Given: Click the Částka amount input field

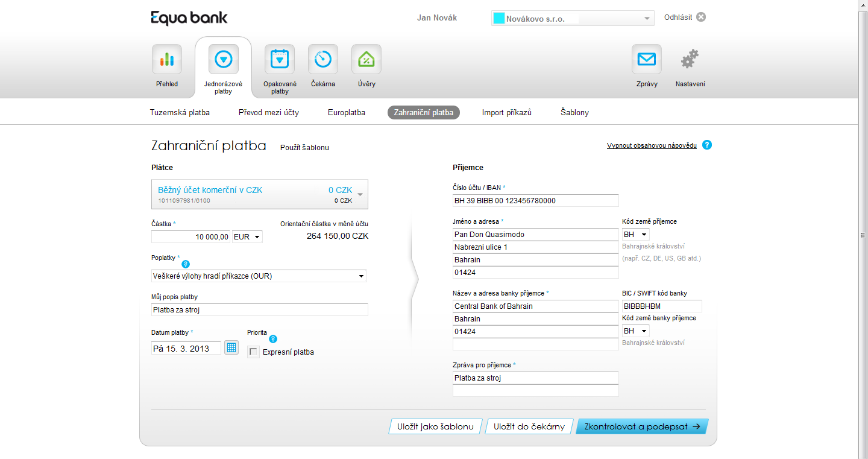Looking at the screenshot, I should point(191,236).
